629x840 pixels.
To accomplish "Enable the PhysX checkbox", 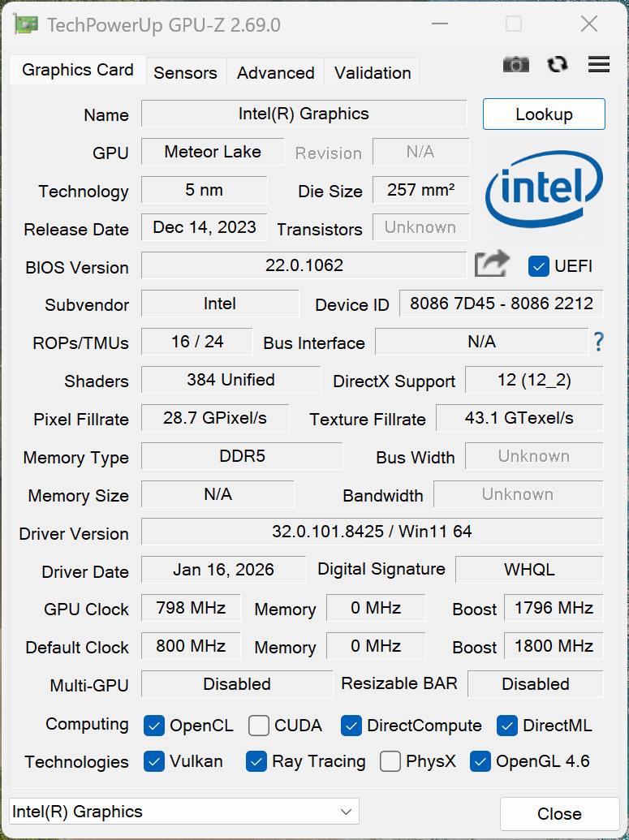I will coord(390,761).
